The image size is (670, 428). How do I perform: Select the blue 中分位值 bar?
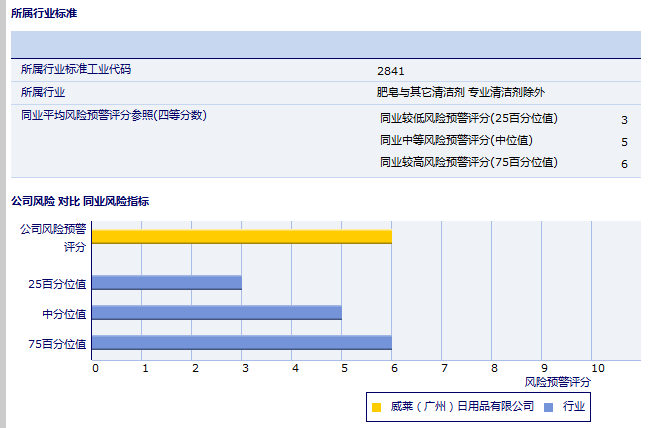click(x=216, y=313)
